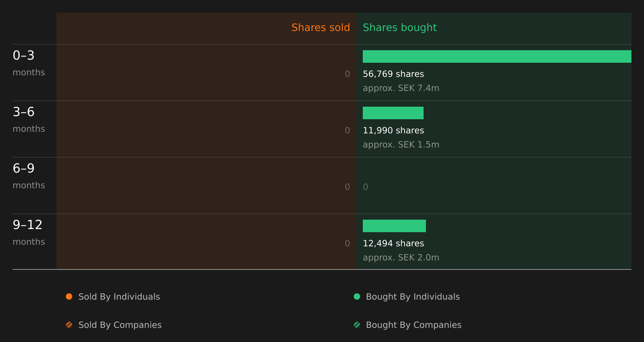Click the green Bought By Individuals legend dot
The image size is (644, 342).
tap(357, 297)
